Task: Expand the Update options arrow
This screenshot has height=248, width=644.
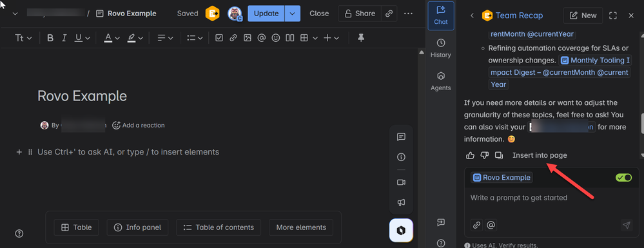Action: (x=293, y=14)
